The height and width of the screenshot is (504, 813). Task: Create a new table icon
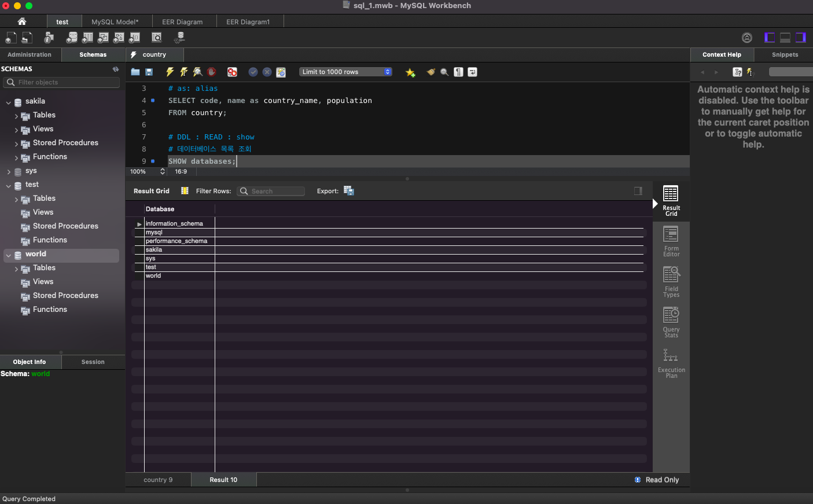(x=87, y=38)
